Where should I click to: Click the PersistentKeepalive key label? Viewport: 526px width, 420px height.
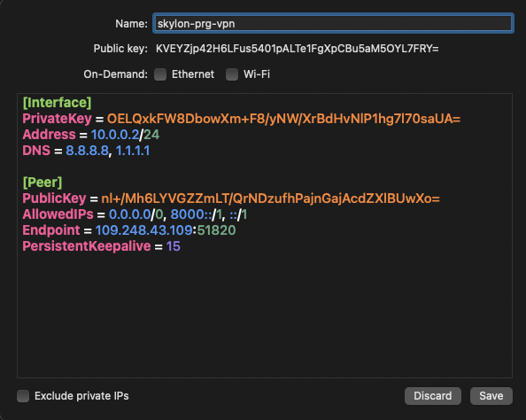point(87,246)
